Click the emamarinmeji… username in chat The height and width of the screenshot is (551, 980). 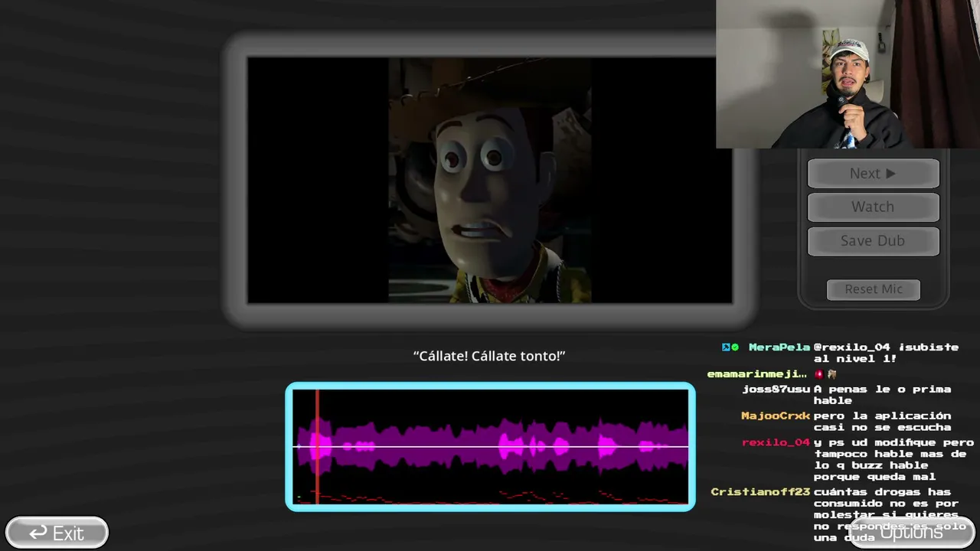point(756,374)
